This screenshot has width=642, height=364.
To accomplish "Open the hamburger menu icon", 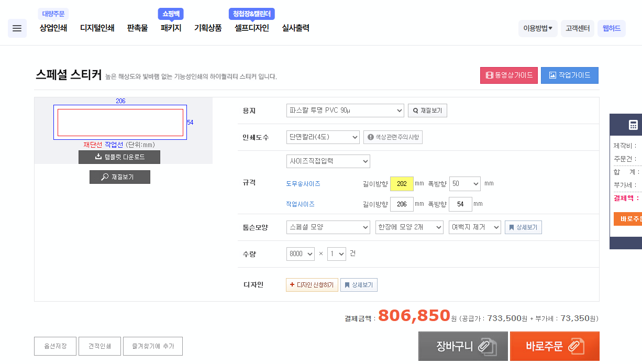I will click(17, 28).
